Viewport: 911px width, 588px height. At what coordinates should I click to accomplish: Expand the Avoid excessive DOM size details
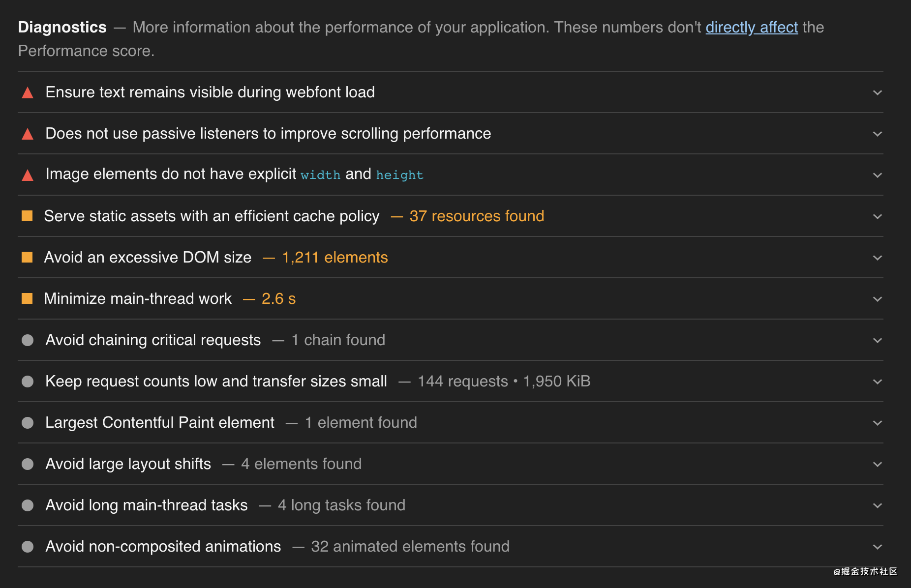pyautogui.click(x=878, y=257)
